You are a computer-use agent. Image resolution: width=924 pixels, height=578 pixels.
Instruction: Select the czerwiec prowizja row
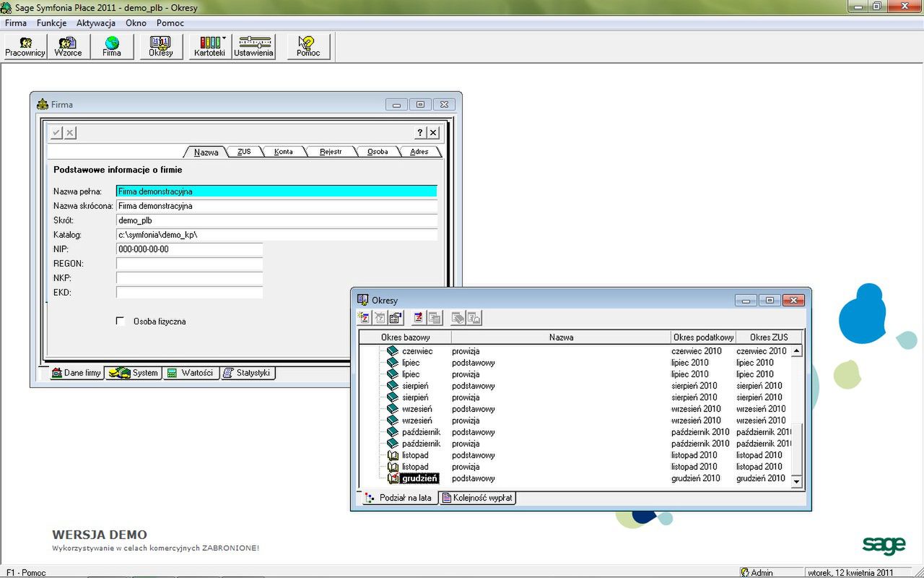pos(575,351)
